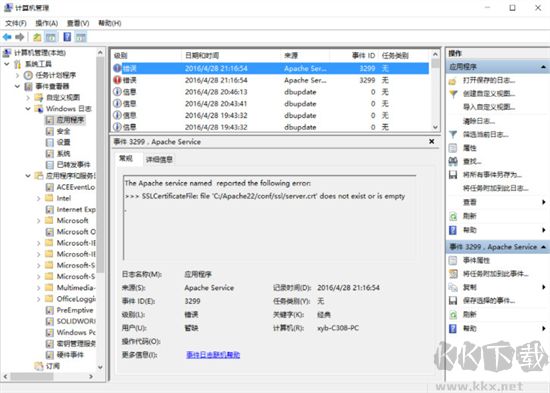This screenshot has height=393, width=550.
Task: Click 刷新 under the 事件 3299 actions
Action: [x=469, y=314]
